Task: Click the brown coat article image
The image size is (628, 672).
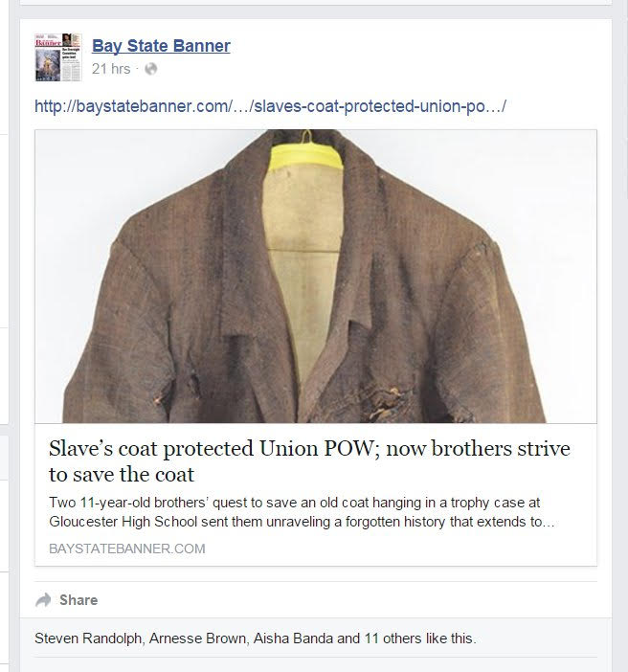Action: (x=316, y=277)
